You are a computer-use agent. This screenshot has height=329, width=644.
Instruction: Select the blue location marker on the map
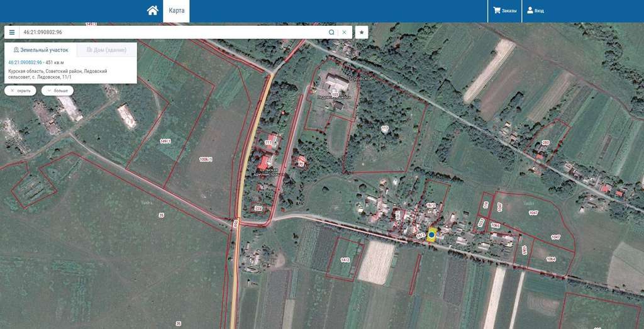tap(431, 235)
